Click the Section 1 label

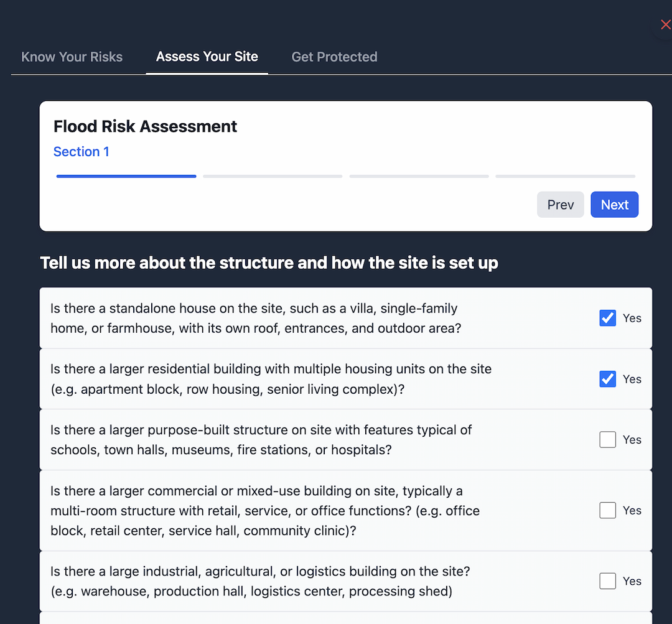click(x=81, y=152)
